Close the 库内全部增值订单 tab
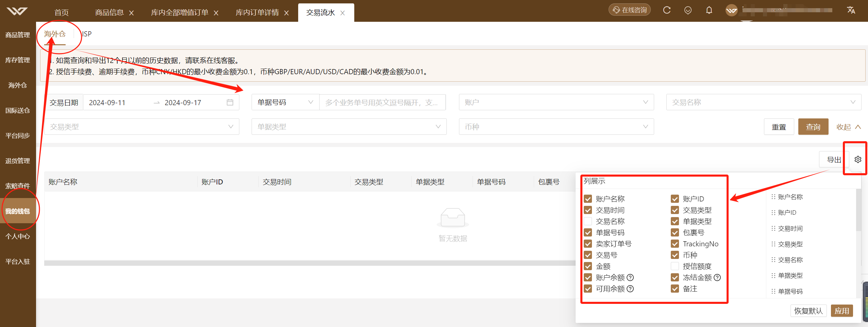868x327 pixels. click(x=216, y=13)
